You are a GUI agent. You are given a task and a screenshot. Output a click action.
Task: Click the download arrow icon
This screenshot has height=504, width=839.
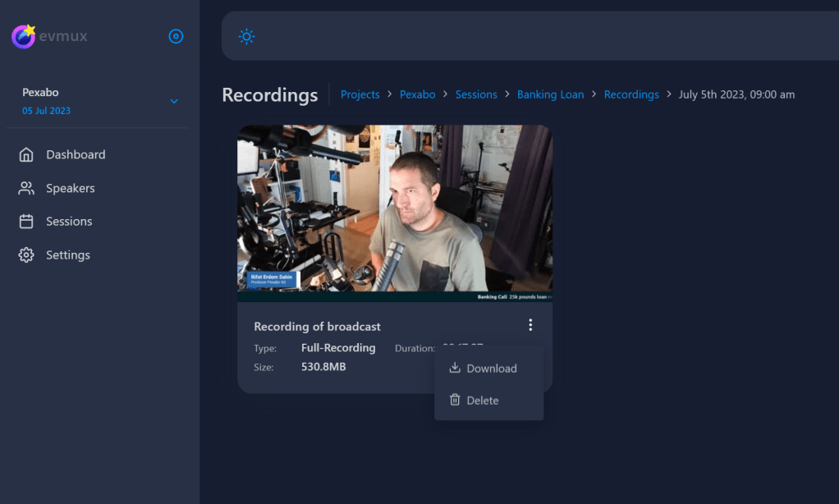coord(455,368)
